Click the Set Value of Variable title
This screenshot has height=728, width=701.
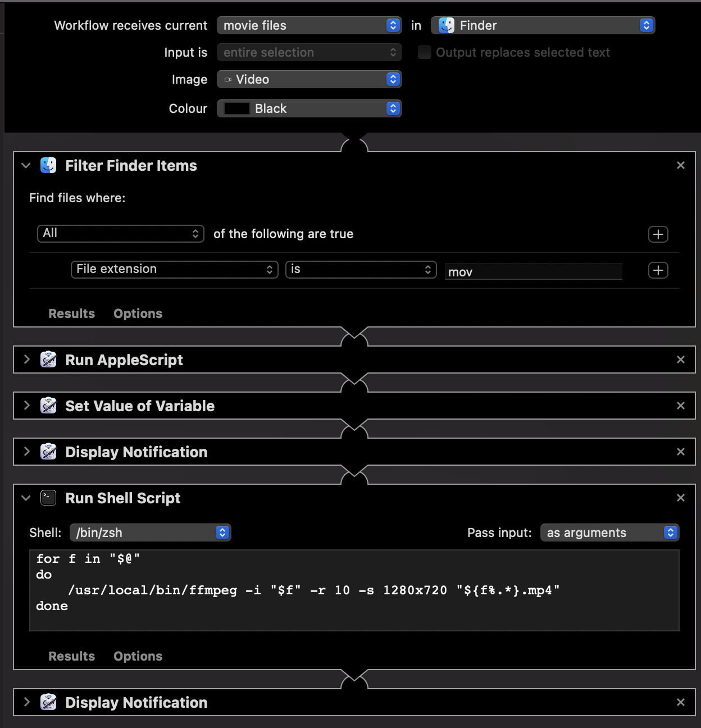tap(140, 406)
